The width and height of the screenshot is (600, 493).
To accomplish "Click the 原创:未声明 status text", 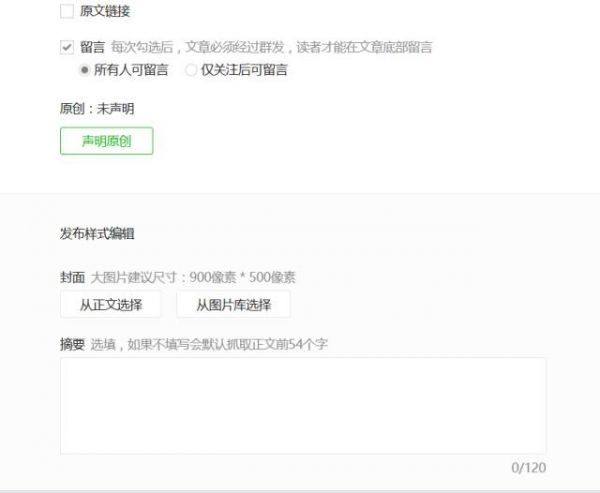I will 97,109.
